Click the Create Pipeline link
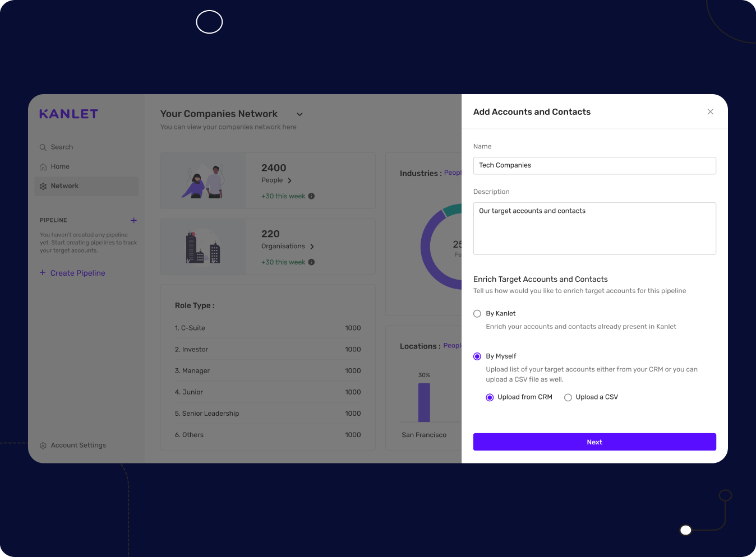Screen dimensions: 756x557 77,273
